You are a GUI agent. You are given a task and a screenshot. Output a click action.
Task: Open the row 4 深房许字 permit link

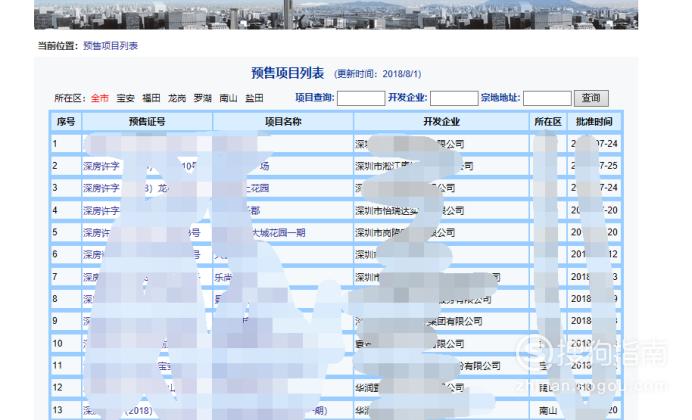tap(102, 210)
